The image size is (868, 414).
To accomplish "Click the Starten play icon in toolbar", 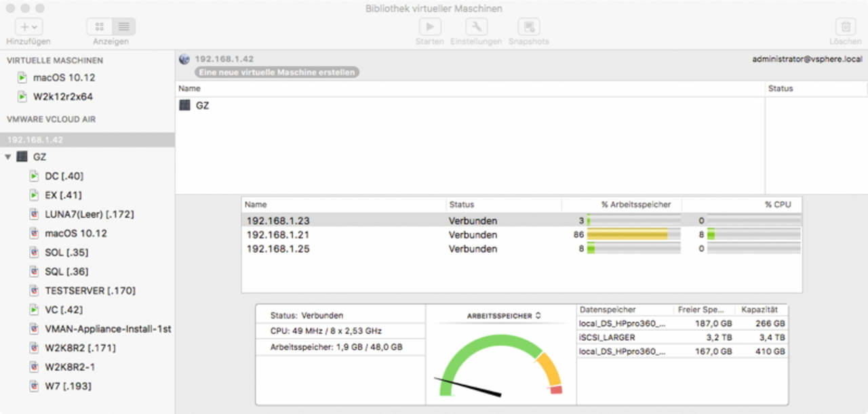I will [429, 27].
